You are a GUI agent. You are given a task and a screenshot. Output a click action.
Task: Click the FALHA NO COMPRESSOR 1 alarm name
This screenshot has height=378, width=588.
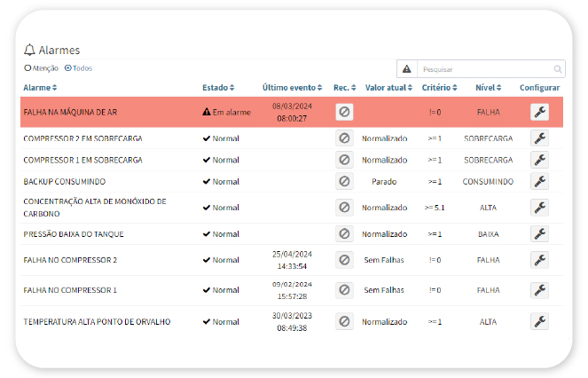70,290
